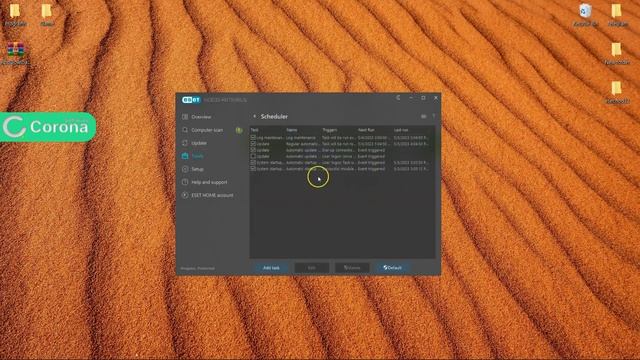
Task: Click the Scheduler page title
Action: pyautogui.click(x=274, y=116)
